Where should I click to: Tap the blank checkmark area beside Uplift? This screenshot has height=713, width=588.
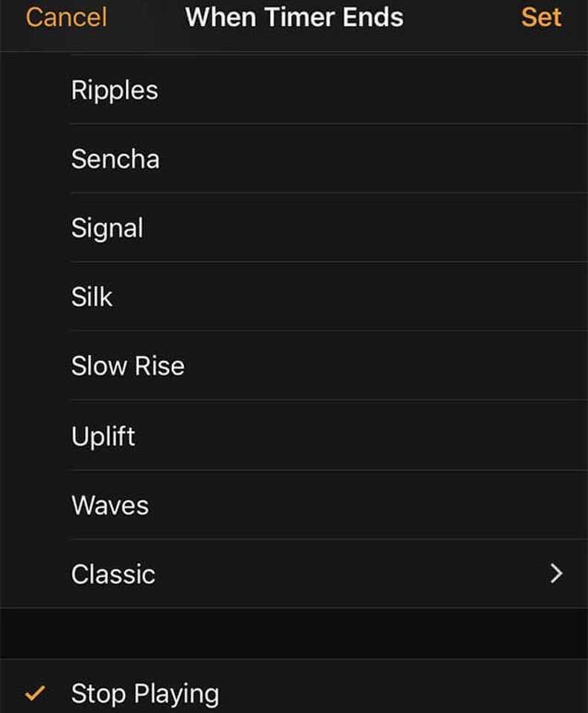[35, 437]
